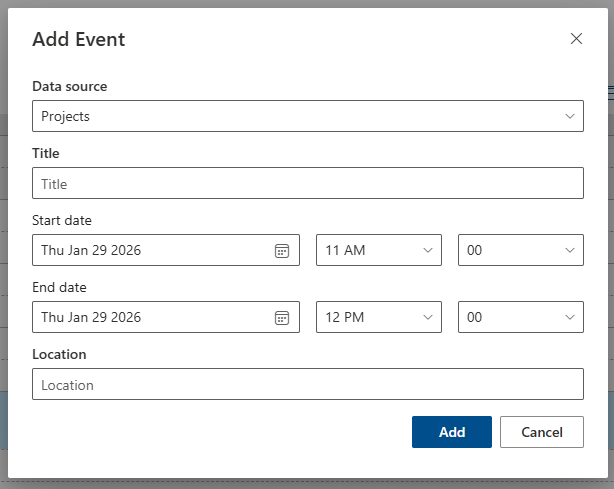Click the Start date minutes chevron arrow
This screenshot has width=614, height=489.
click(x=570, y=250)
